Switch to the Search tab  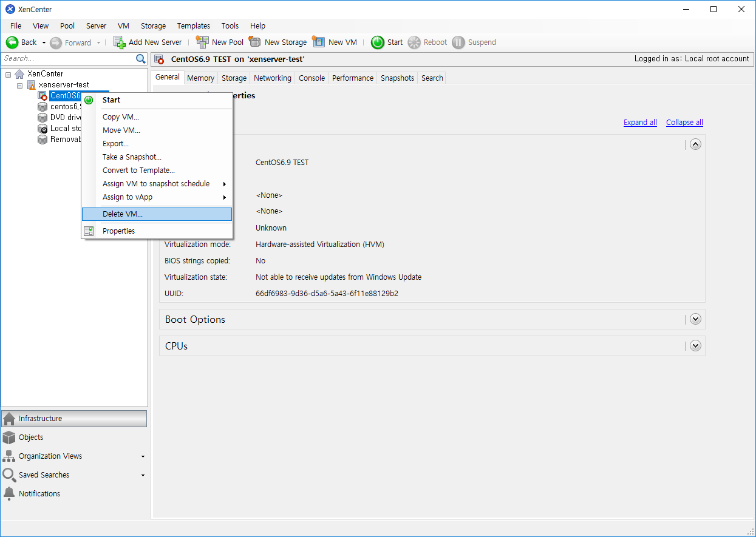(432, 78)
